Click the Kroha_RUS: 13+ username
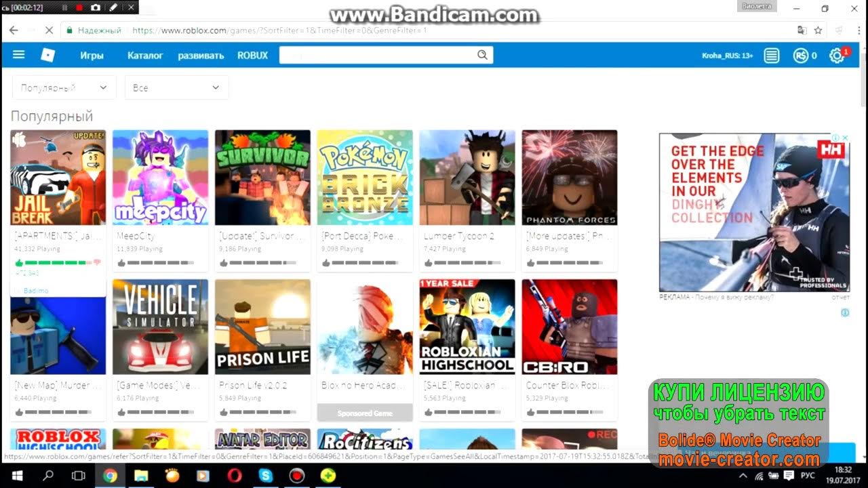Image resolution: width=868 pixels, height=488 pixels. point(727,56)
